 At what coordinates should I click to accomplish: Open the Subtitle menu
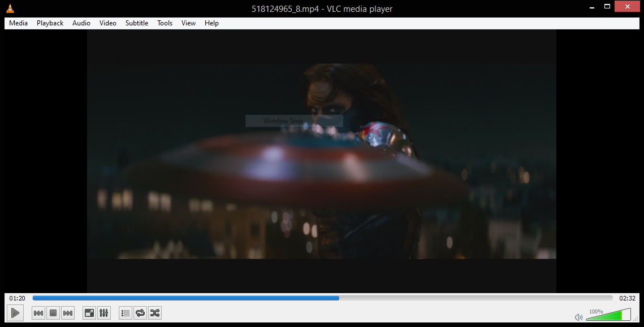coord(137,23)
